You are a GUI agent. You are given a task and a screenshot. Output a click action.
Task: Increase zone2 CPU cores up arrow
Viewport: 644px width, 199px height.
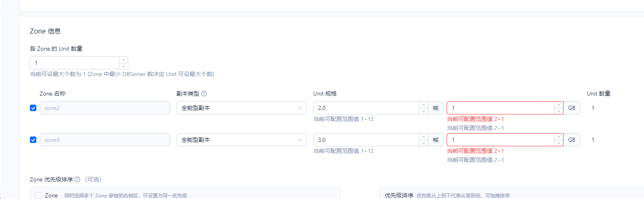pyautogui.click(x=424, y=105)
